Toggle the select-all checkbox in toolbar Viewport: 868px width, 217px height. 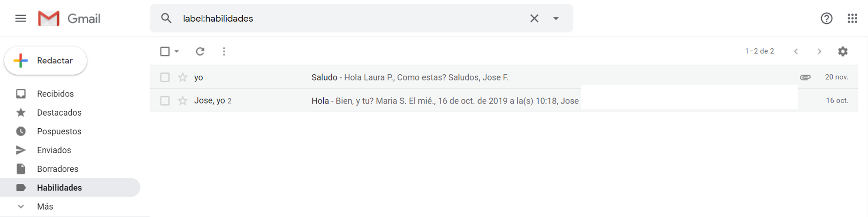pyautogui.click(x=165, y=51)
